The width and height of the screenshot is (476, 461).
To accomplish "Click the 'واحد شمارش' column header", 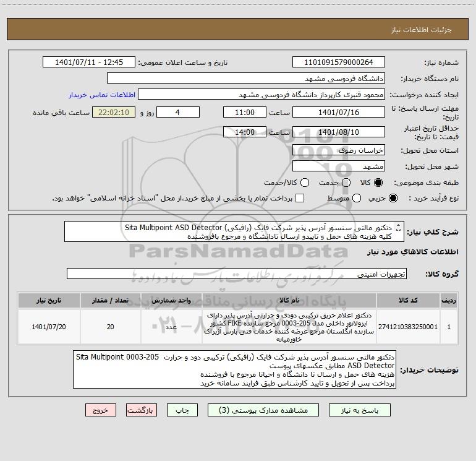I will [x=171, y=300].
